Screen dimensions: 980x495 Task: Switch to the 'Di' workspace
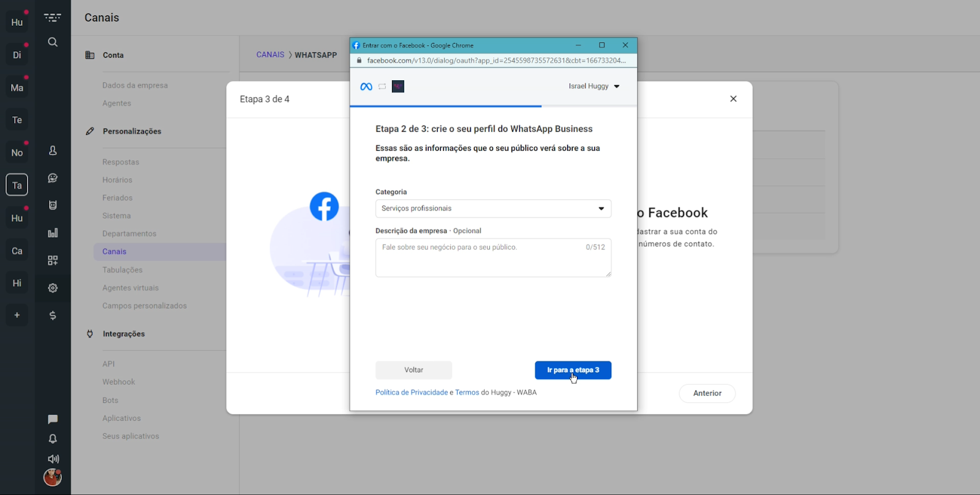click(17, 55)
